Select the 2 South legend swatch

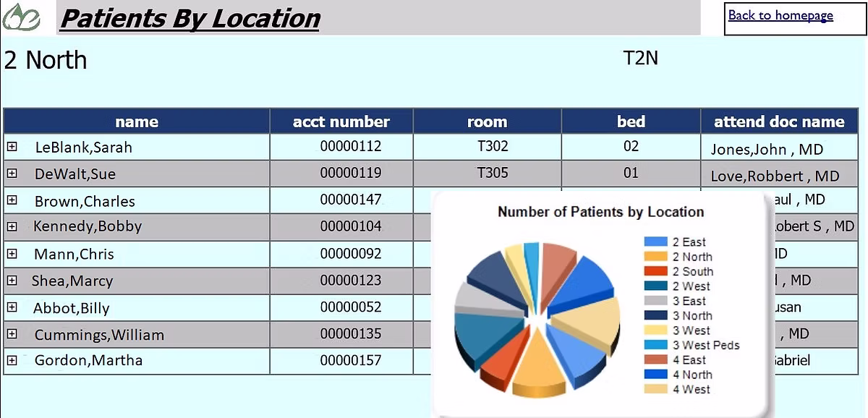pyautogui.click(x=655, y=271)
